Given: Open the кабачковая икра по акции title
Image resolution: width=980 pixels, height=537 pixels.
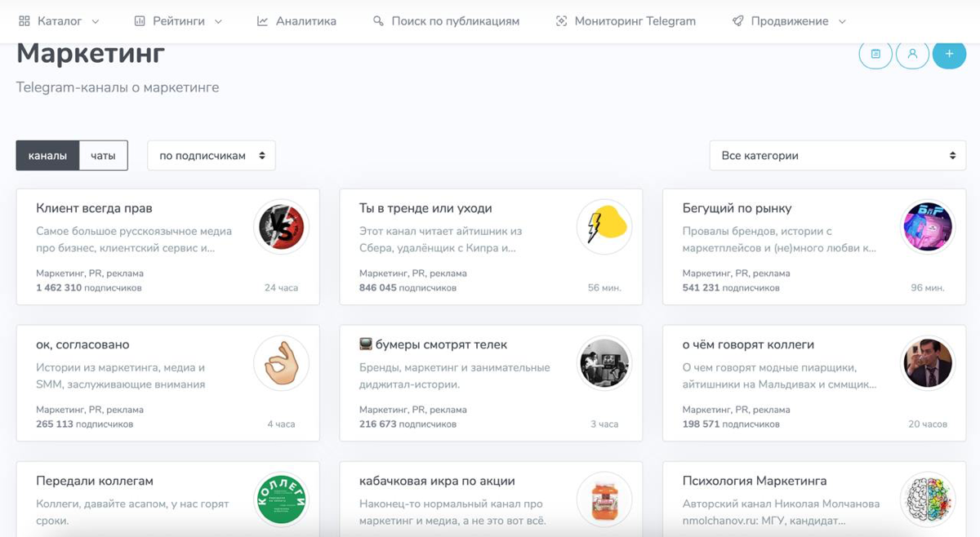Looking at the screenshot, I should pyautogui.click(x=437, y=481).
